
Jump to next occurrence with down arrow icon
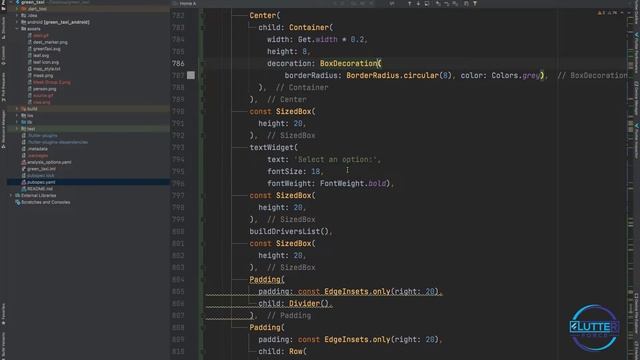[418, 4]
